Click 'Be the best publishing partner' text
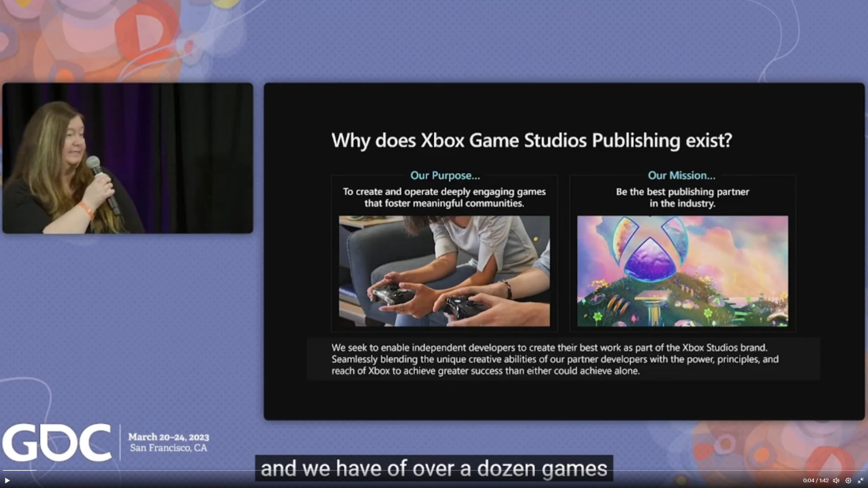Viewport: 868px width, 488px height. click(x=682, y=192)
